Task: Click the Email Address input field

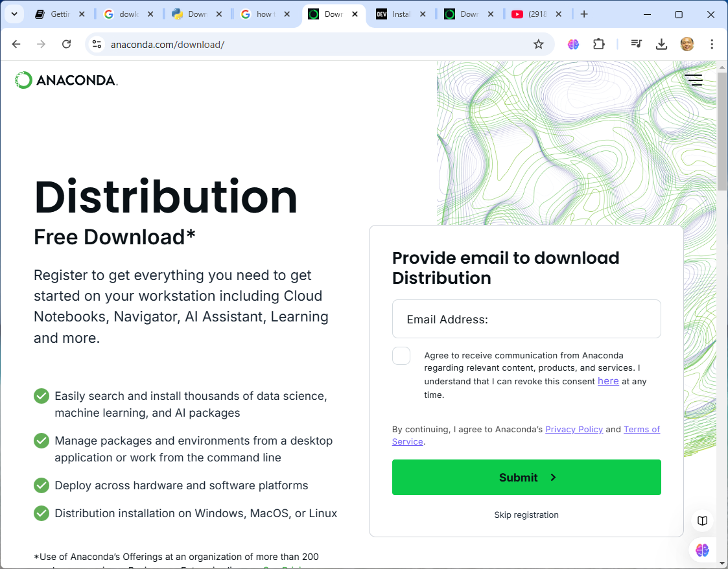Action: pos(526,319)
